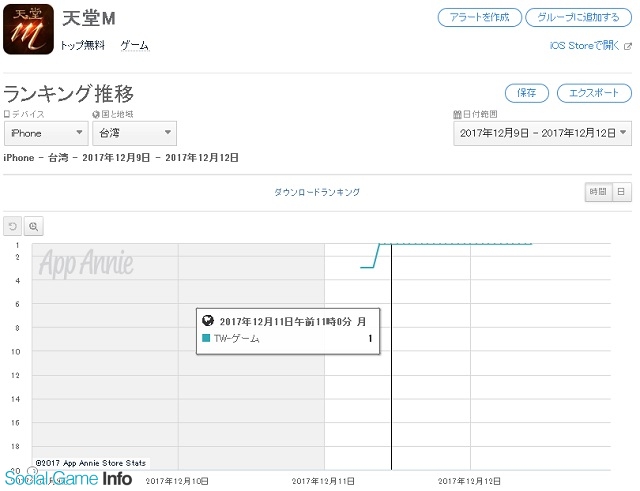The image size is (640, 491).
Task: Switch chart to 時間 hourly view
Action: click(x=598, y=191)
